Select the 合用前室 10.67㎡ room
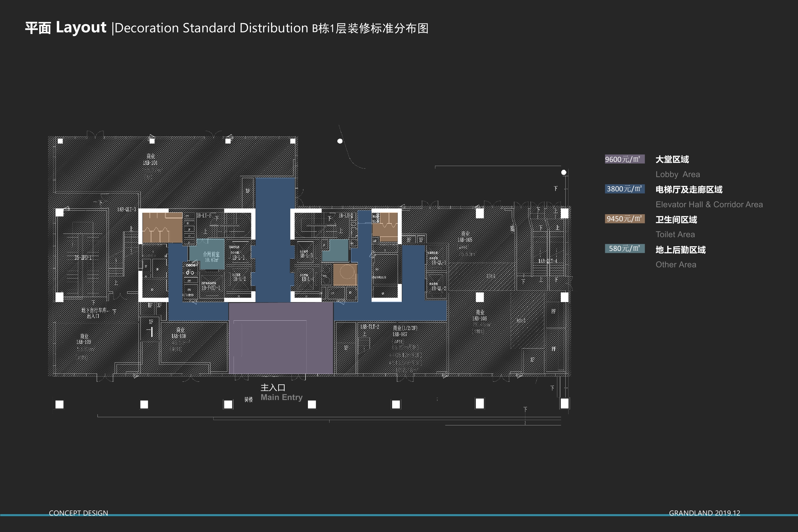The image size is (798, 532). (211, 257)
